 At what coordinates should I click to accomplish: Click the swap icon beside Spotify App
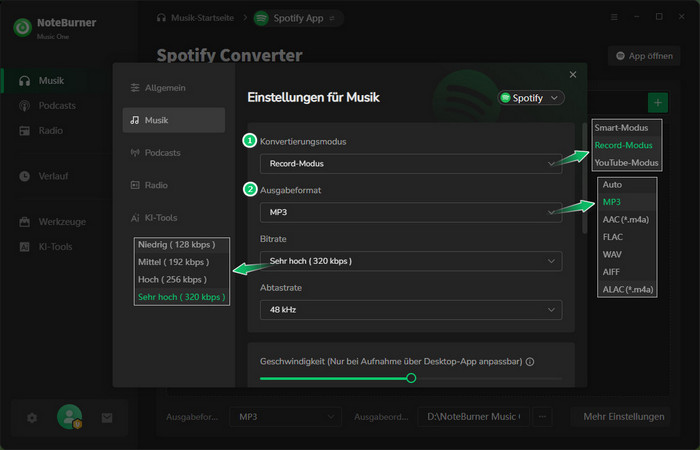click(332, 18)
